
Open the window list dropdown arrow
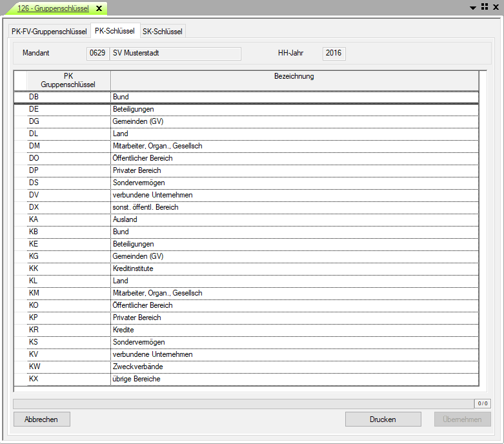point(473,7)
